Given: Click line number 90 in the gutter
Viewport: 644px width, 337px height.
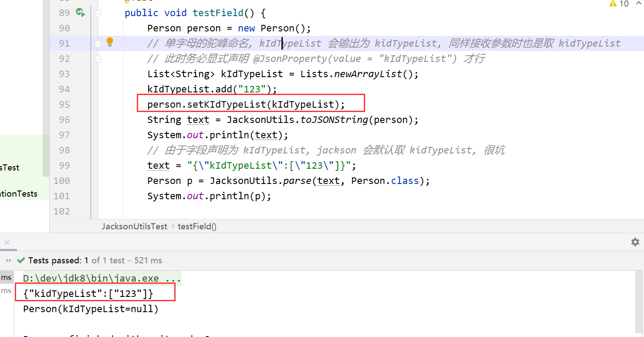Looking at the screenshot, I should (64, 28).
